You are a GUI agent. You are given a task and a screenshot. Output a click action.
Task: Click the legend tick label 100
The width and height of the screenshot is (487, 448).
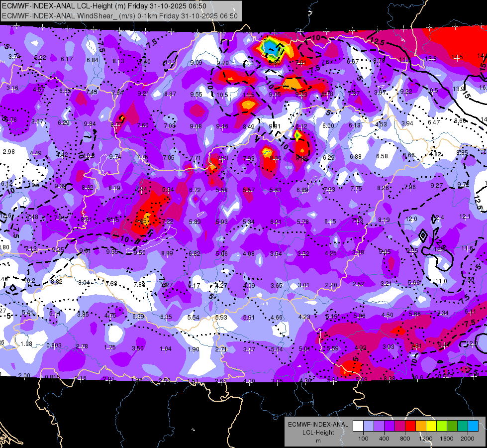coord(363,439)
